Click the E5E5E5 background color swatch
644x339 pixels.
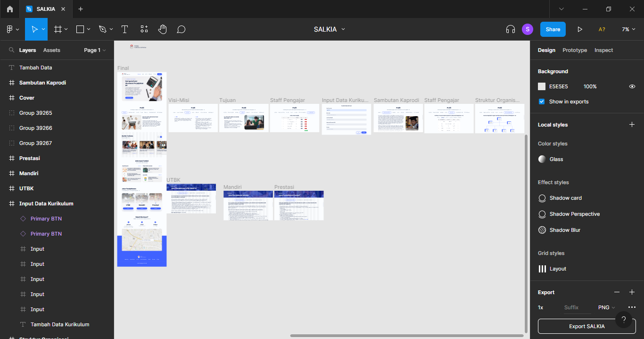point(542,86)
